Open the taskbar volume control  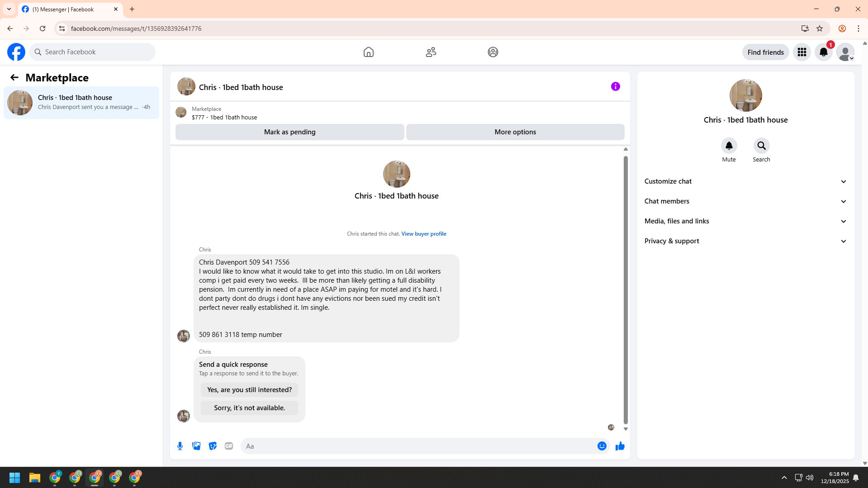pos(809,478)
